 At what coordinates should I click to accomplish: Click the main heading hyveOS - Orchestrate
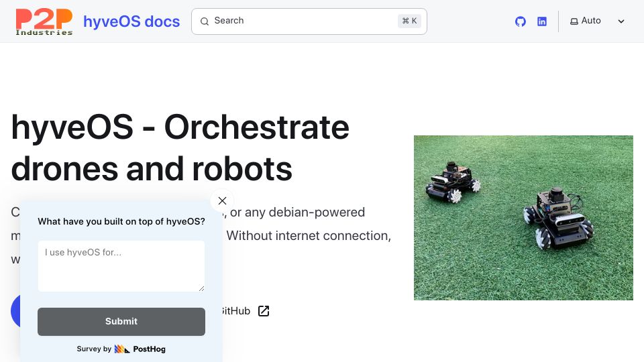point(180,147)
